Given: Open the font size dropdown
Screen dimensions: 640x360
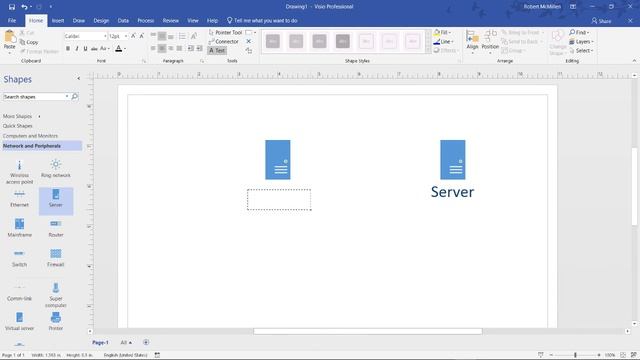Looking at the screenshot, I should point(126,36).
